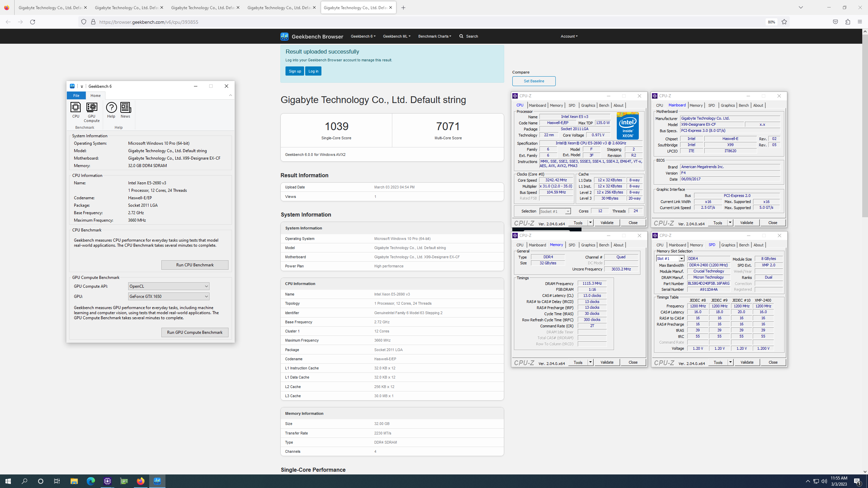Screen dimensions: 868x488
Task: Open the GPU GeForce GTX 1650 dropdown
Action: [x=169, y=297]
